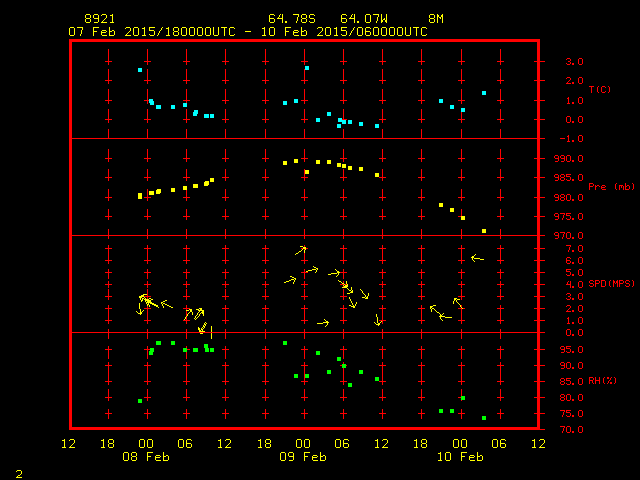Click the rightmost cyan temperature data point

[x=484, y=93]
